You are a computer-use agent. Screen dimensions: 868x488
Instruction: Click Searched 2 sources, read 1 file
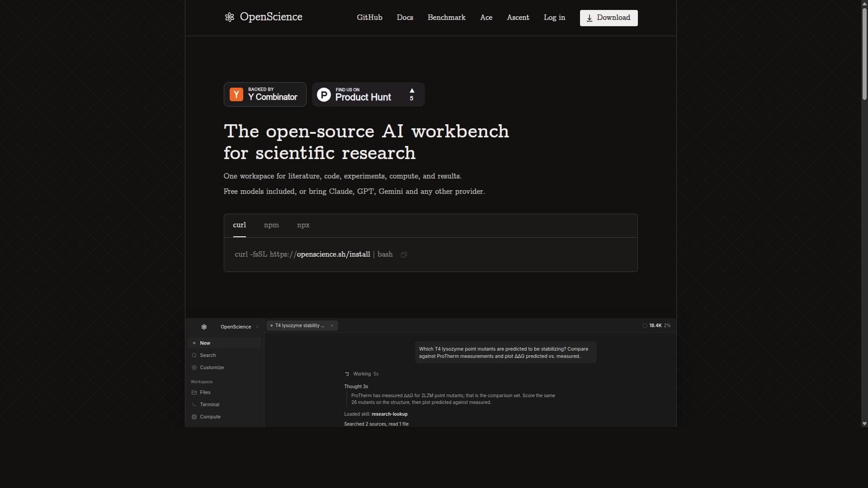point(376,424)
